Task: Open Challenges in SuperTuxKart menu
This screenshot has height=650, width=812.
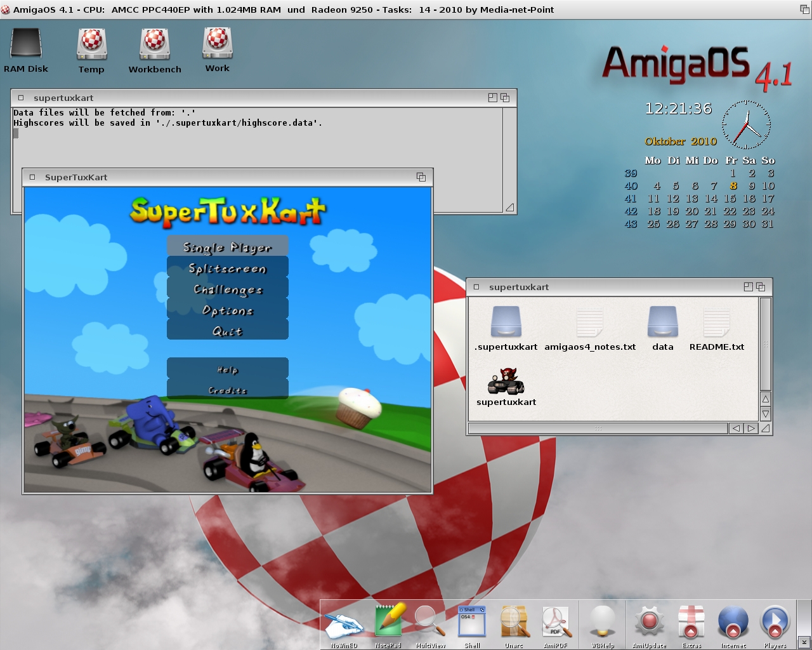Action: tap(228, 289)
